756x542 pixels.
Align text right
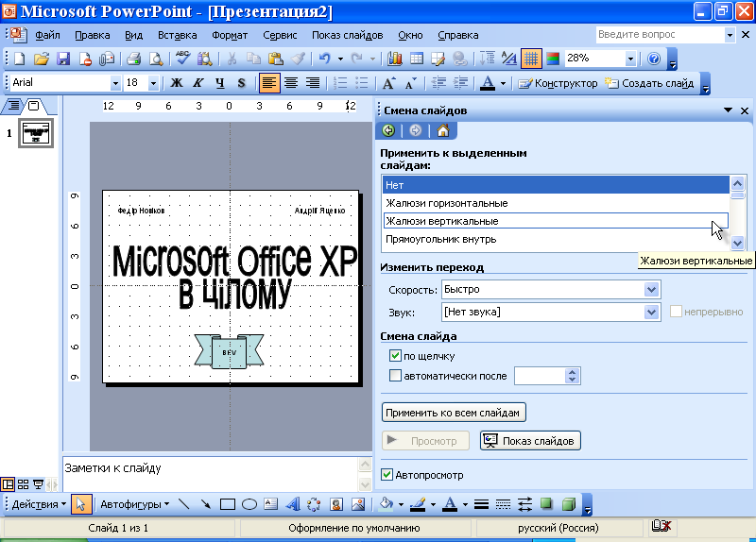coord(313,83)
